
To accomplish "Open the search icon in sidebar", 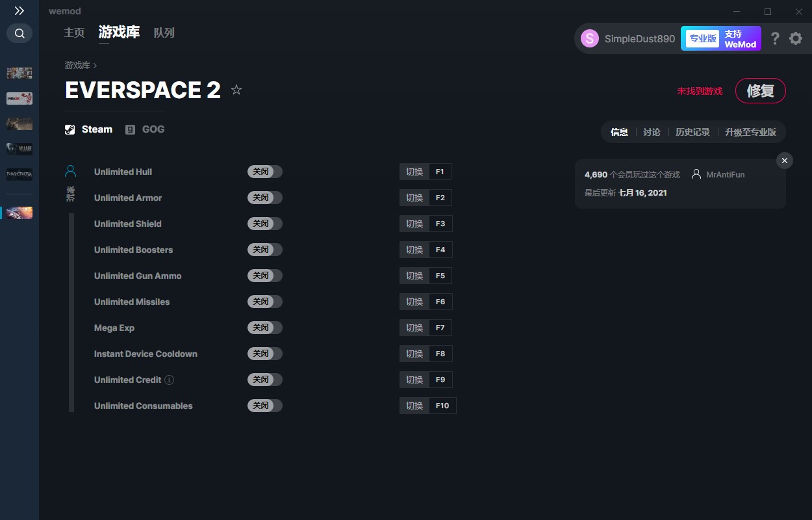I will click(x=19, y=33).
